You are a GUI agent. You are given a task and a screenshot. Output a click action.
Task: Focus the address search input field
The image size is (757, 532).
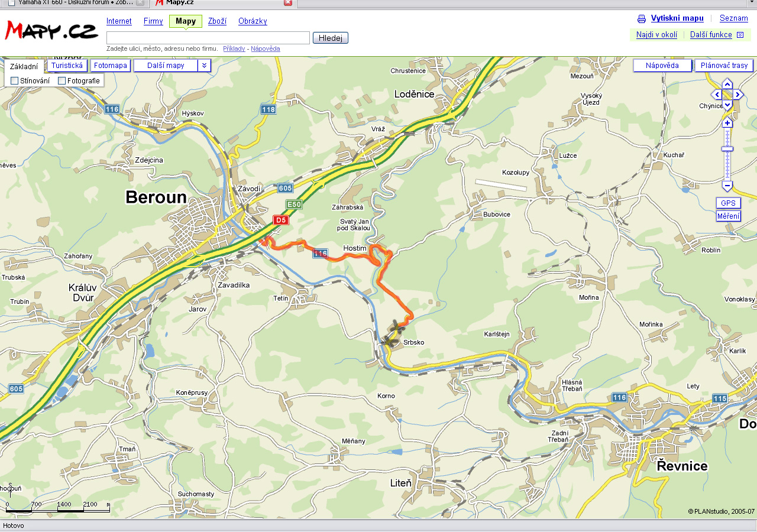click(208, 38)
